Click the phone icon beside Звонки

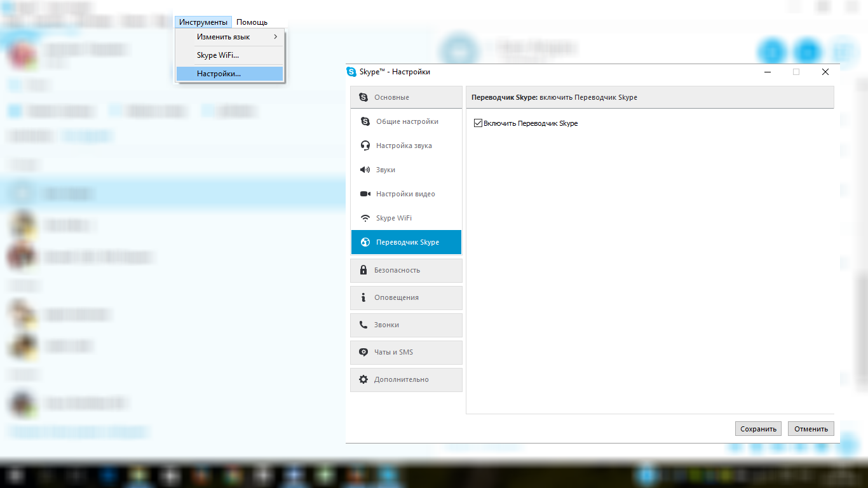(363, 325)
